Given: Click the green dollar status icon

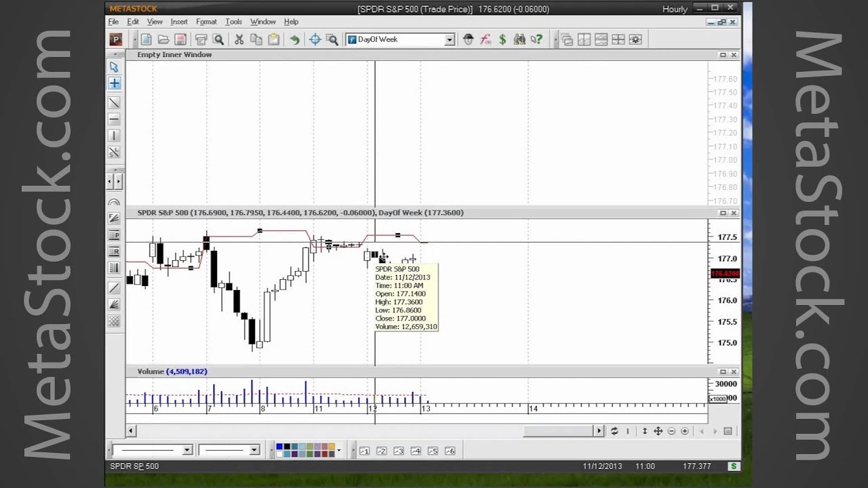Looking at the screenshot, I should [x=733, y=466].
